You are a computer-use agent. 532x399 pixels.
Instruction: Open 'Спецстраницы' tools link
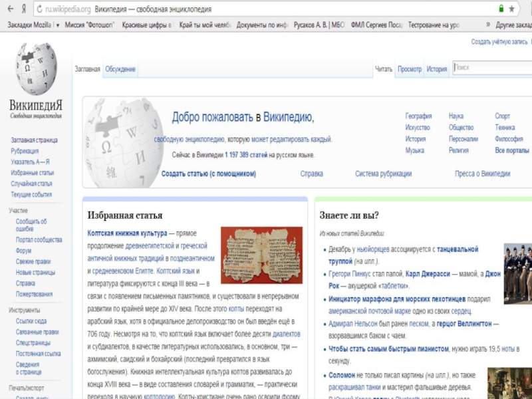tap(33, 342)
